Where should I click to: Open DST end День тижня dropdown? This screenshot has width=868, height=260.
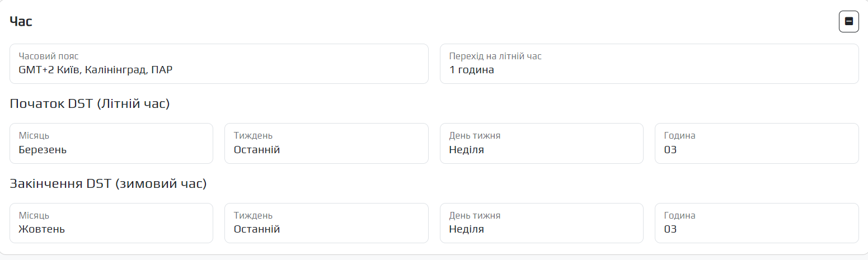click(541, 223)
